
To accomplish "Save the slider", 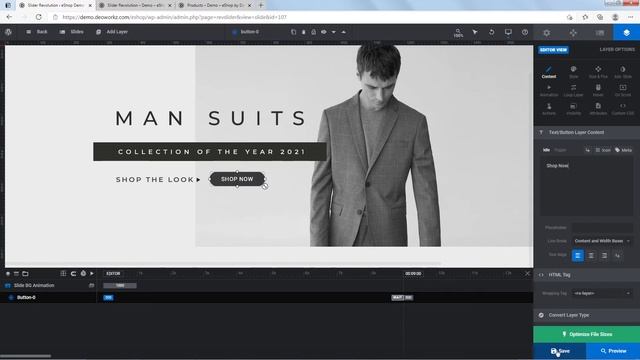I will [560, 351].
